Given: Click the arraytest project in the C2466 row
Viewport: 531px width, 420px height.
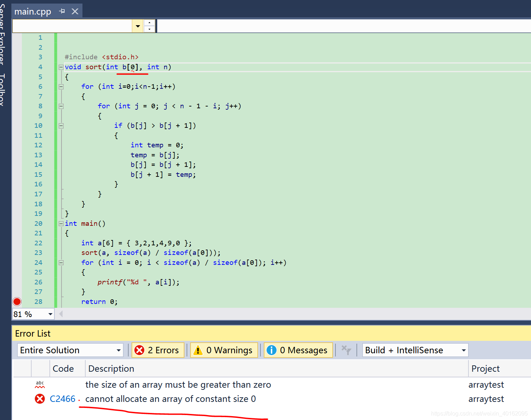Looking at the screenshot, I should tap(486, 399).
